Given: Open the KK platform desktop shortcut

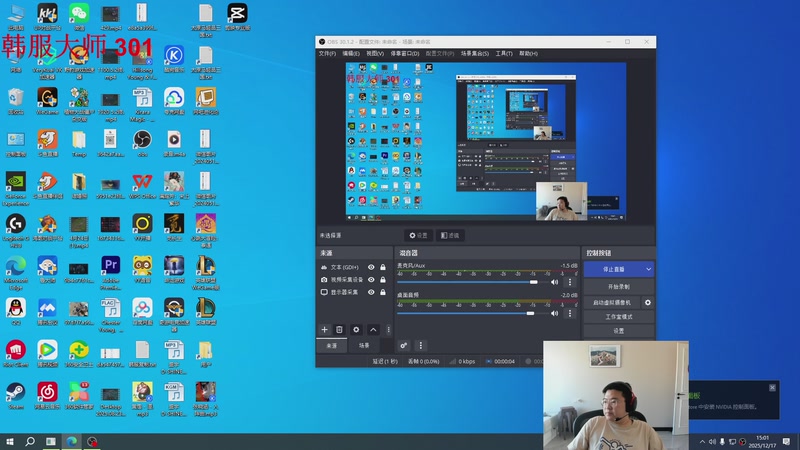Looking at the screenshot, I should [47, 16].
